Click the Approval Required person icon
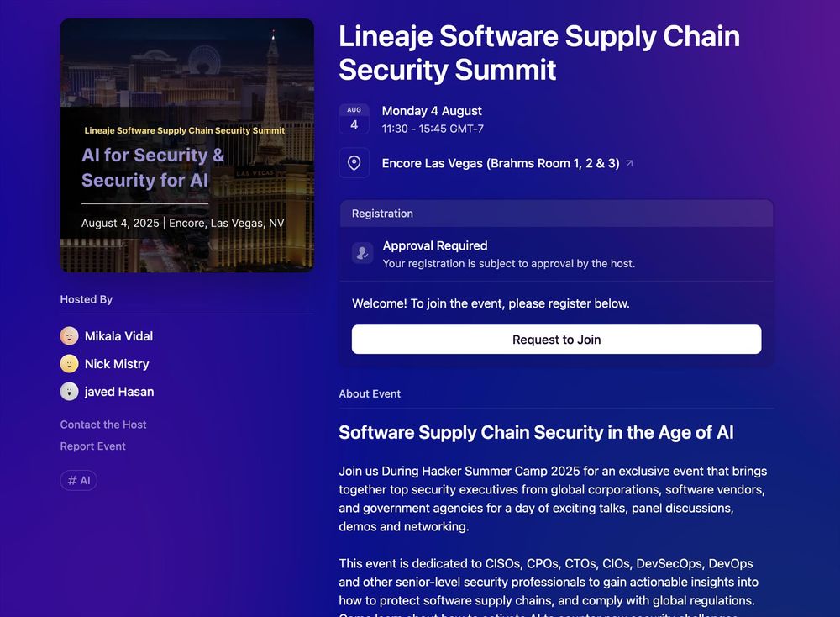 tap(363, 253)
